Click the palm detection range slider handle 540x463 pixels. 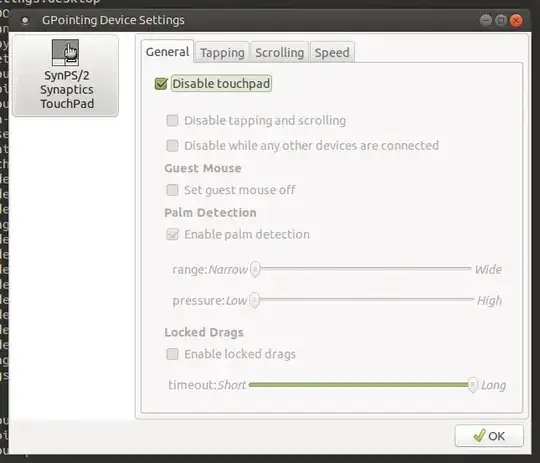pos(255,269)
